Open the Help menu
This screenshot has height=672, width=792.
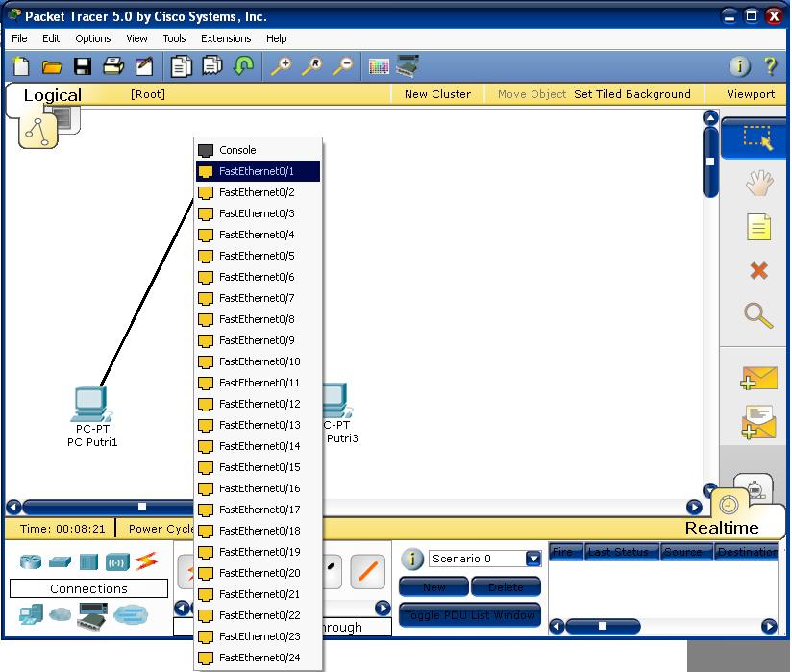276,38
